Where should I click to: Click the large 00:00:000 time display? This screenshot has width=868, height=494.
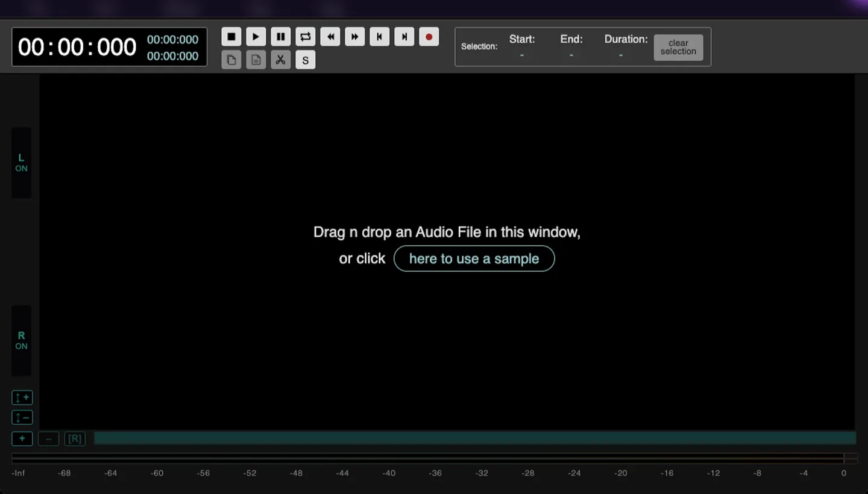(77, 47)
